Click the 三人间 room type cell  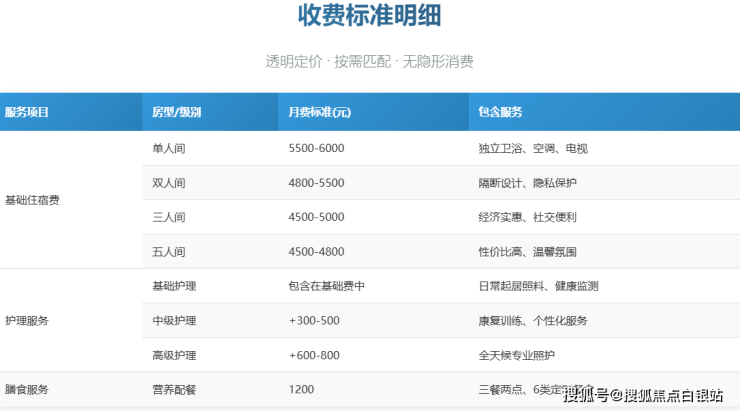(x=167, y=217)
